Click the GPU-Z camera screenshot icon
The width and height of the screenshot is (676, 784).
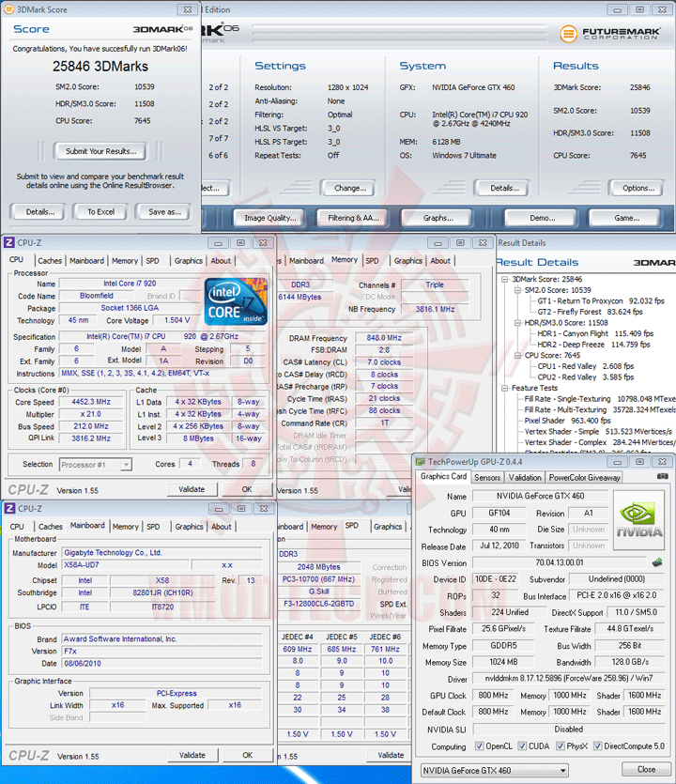[x=663, y=476]
